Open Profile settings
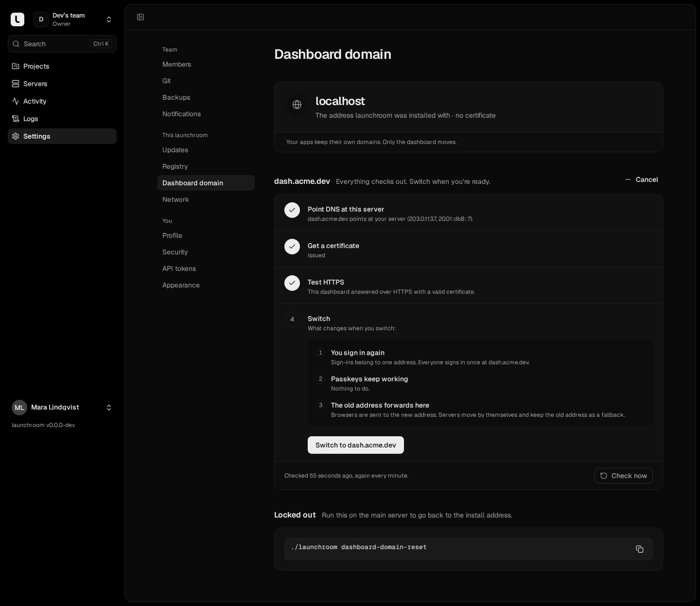Screen dimensions: 700x606 [206, 235]
